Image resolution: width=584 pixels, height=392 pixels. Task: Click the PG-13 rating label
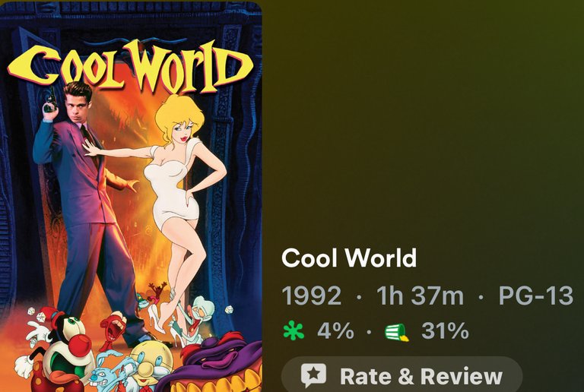pos(535,296)
